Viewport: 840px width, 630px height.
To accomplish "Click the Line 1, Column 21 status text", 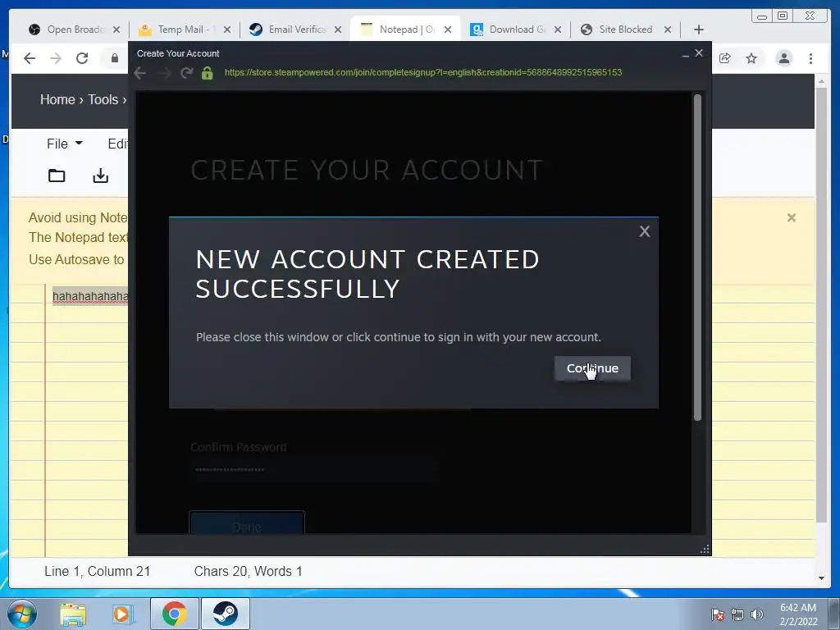I will pyautogui.click(x=97, y=571).
